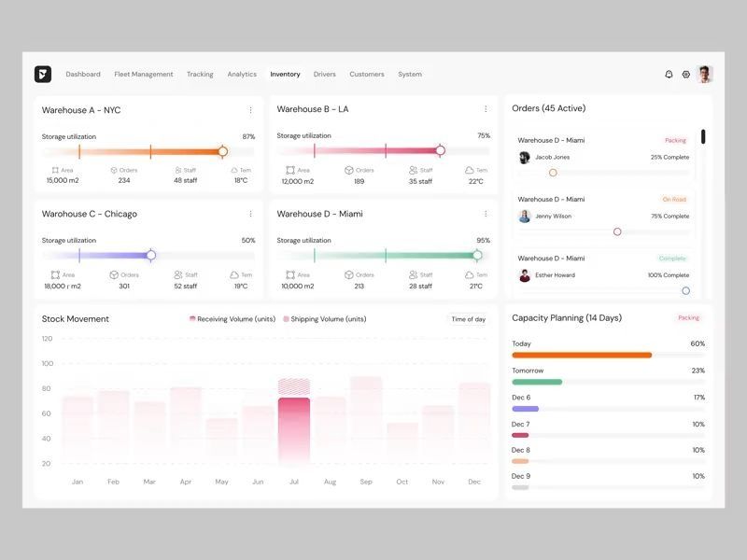Click Staff icon in Warehouse A card
Image resolution: width=747 pixels, height=560 pixels.
[178, 170]
